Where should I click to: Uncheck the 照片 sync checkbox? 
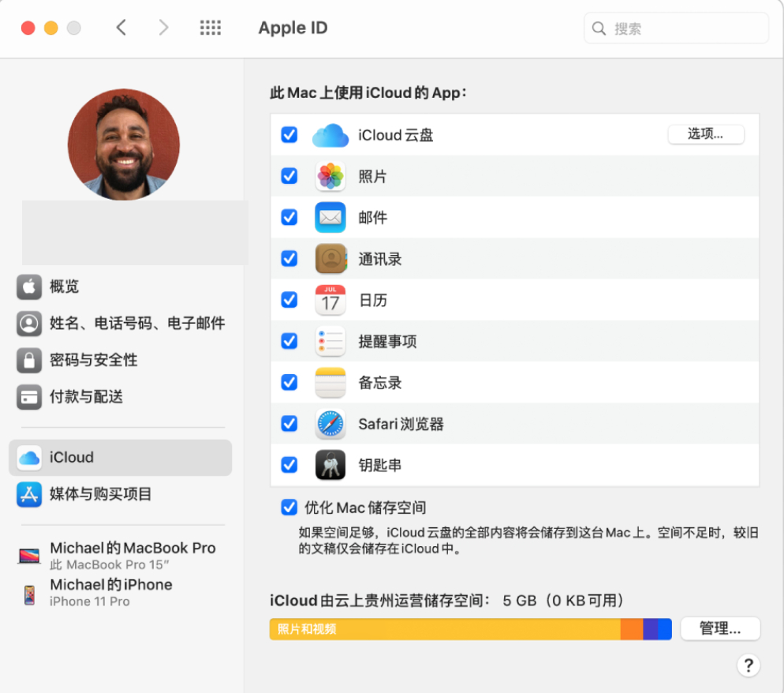(289, 176)
